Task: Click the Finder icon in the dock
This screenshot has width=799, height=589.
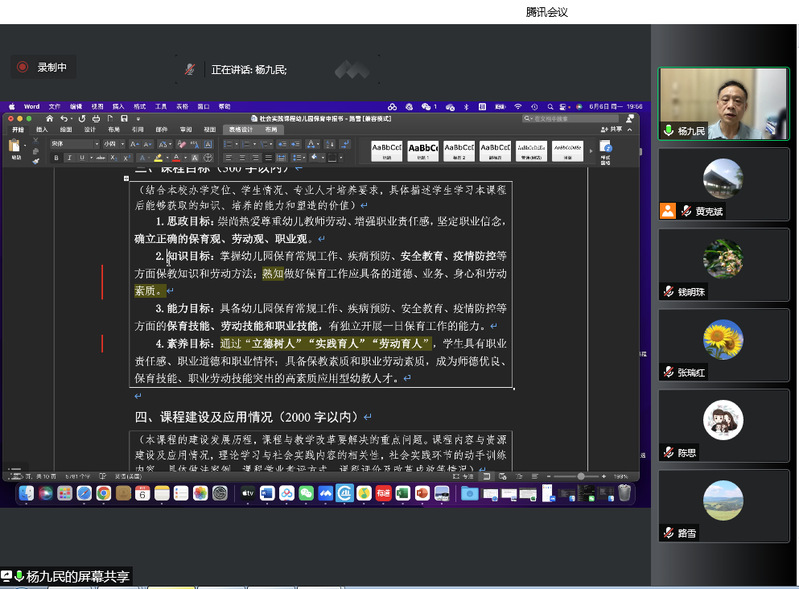Action: tap(26, 493)
